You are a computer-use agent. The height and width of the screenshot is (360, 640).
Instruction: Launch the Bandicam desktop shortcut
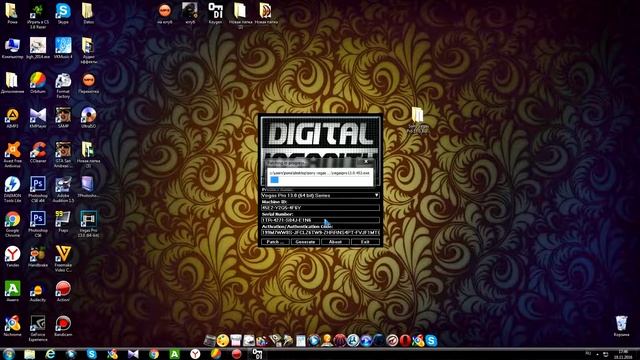click(x=63, y=326)
